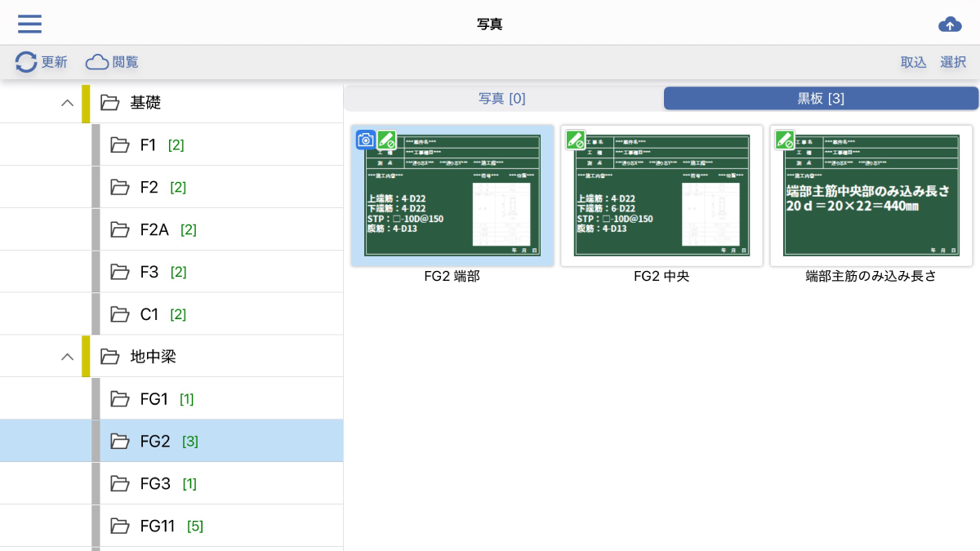Collapse the 基礎 folder group

(x=68, y=103)
